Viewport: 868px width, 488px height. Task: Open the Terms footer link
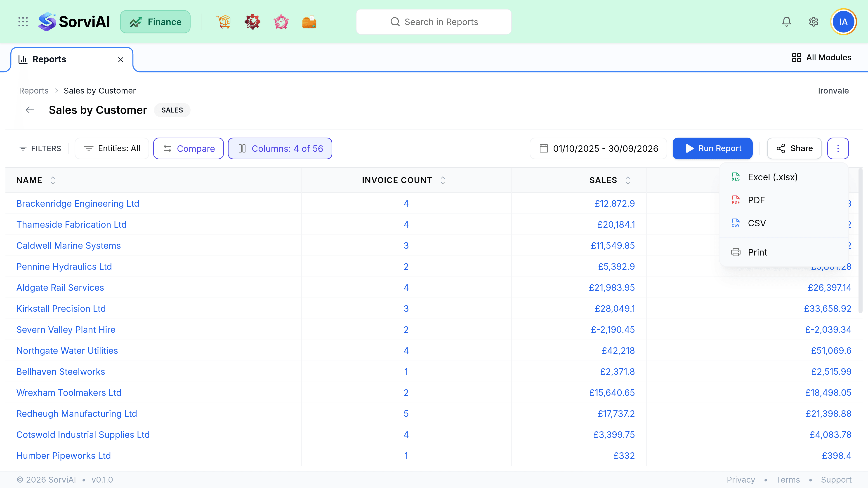tap(788, 480)
